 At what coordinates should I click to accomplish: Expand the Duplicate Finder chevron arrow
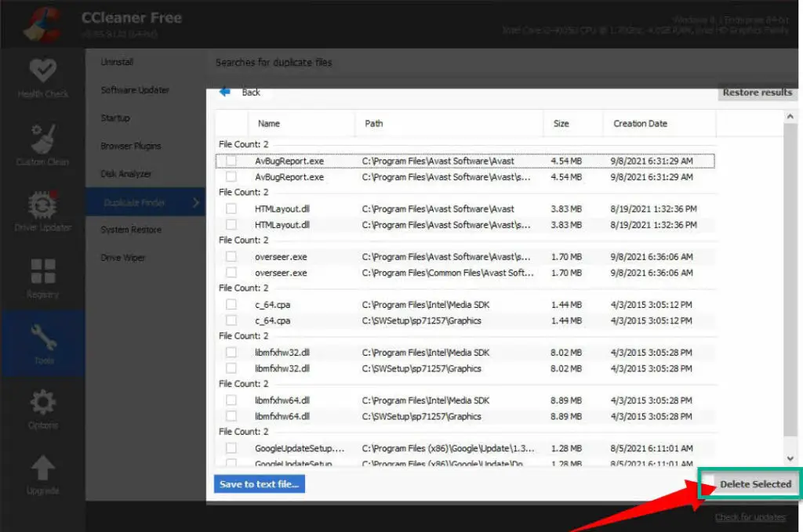coord(195,203)
